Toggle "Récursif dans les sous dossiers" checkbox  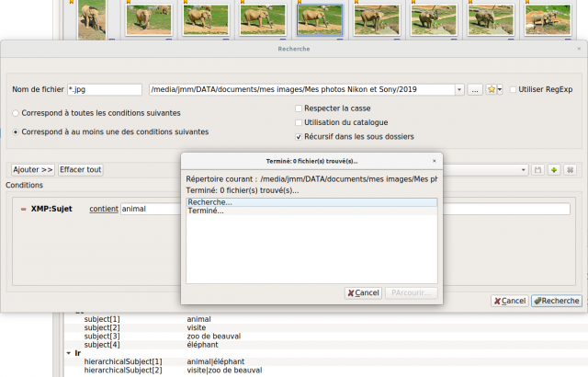point(299,137)
